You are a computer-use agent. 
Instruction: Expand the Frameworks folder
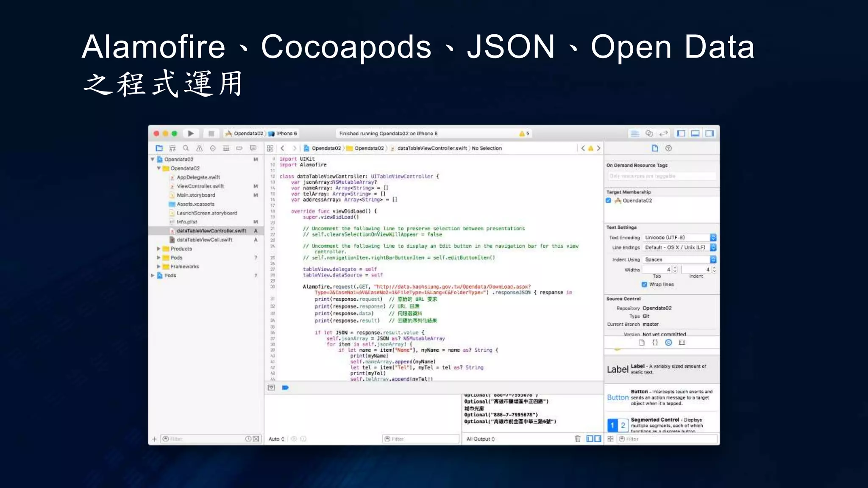click(159, 266)
